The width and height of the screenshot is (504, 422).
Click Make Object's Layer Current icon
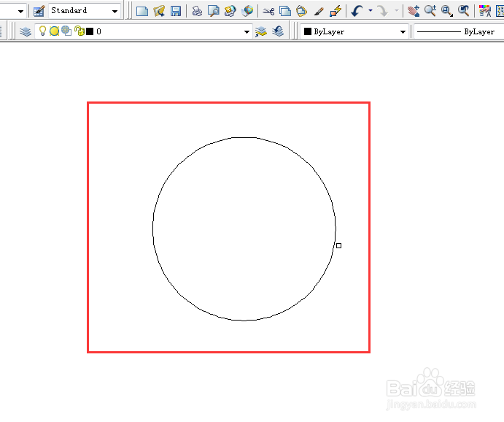(x=261, y=31)
